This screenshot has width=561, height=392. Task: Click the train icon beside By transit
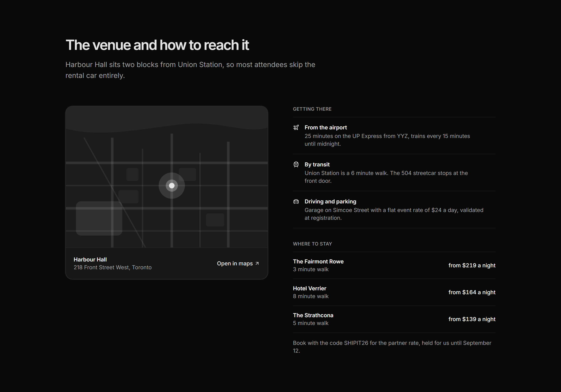pos(296,164)
